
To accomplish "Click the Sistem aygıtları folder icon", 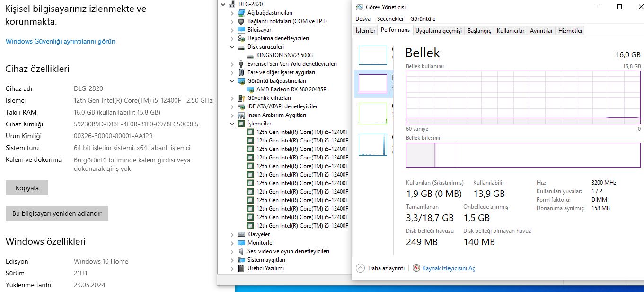I will (x=241, y=260).
